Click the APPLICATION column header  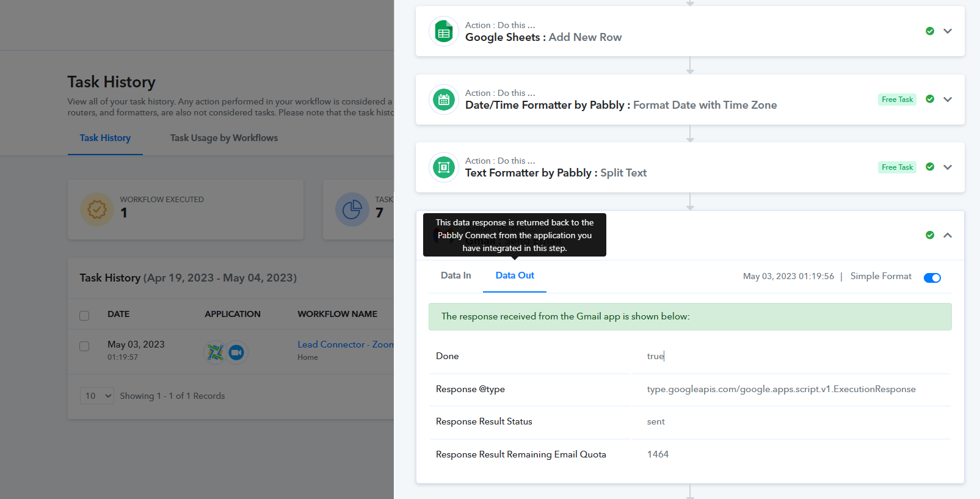(233, 314)
